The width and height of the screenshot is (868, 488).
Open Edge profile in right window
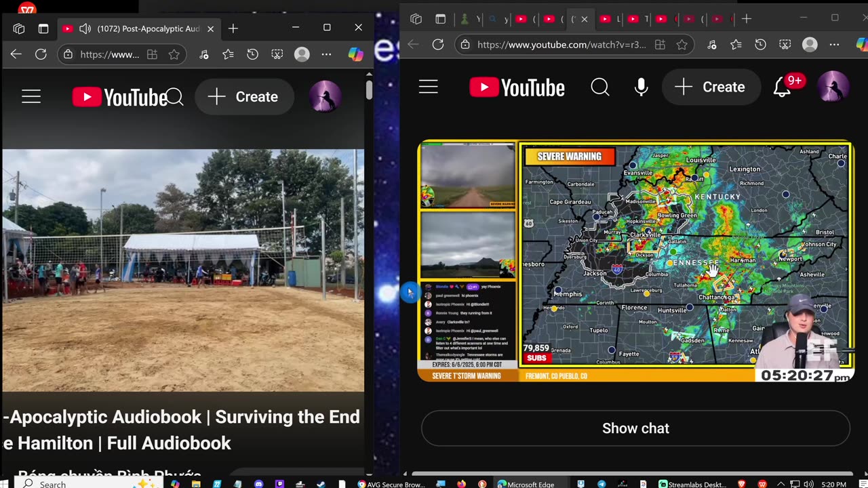coord(810,45)
